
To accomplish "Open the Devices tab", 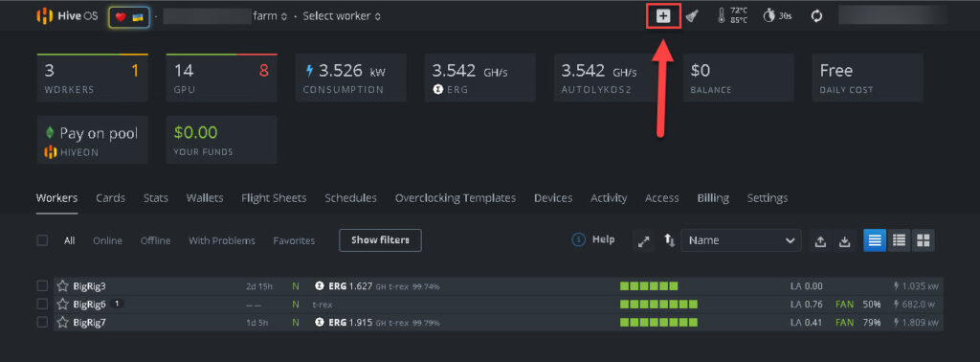I will [x=553, y=198].
